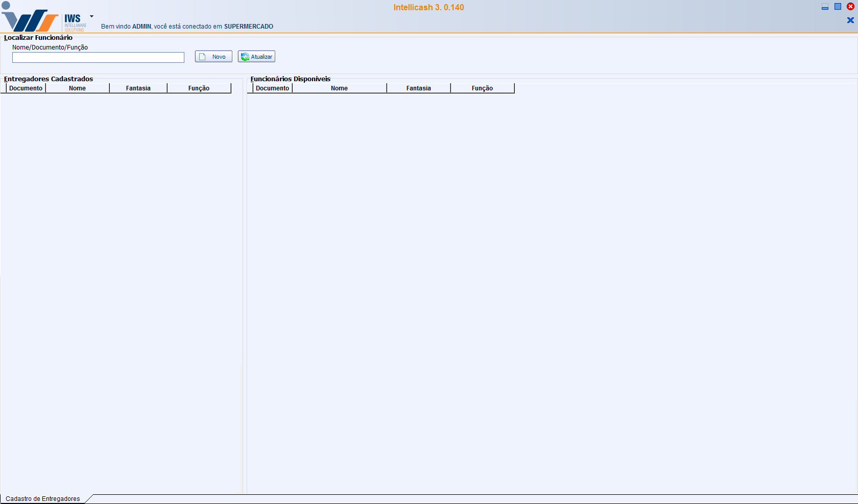Viewport: 858px width, 504px height.
Task: Close the current form with blue X
Action: click(850, 20)
